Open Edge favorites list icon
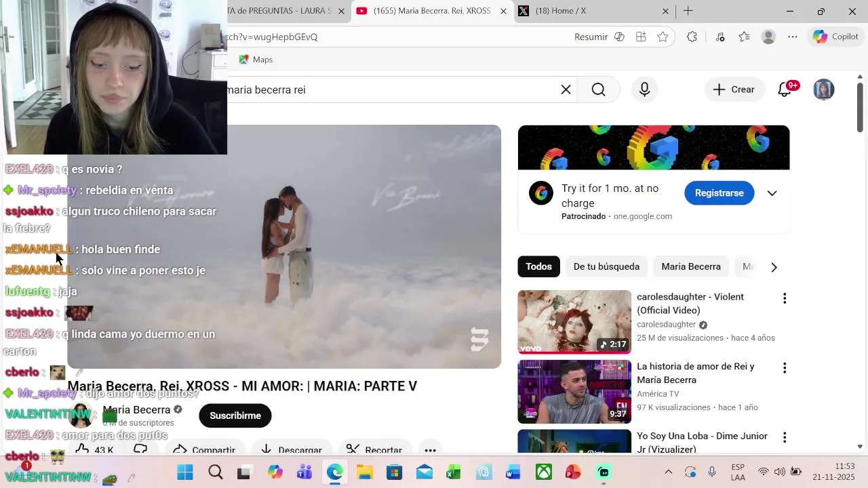Viewport: 868px width, 488px height. [x=744, y=37]
